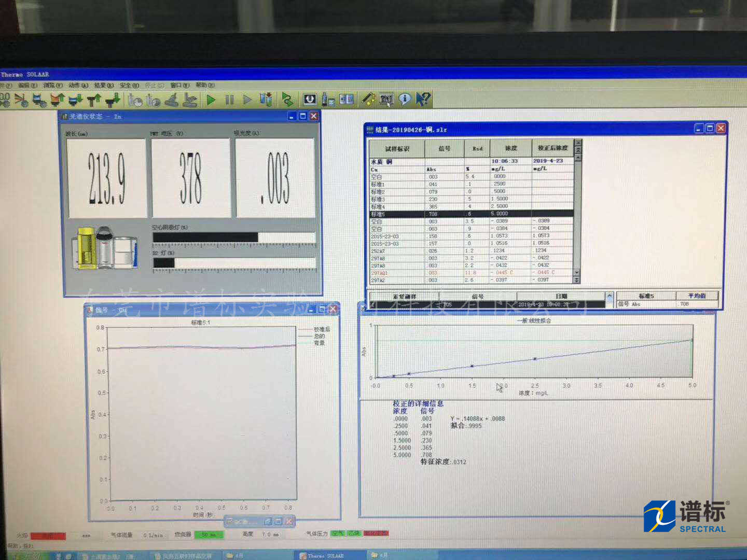Click the lamp/magnet U icon in toolbar
Image resolution: width=747 pixels, height=560 pixels.
310,99
